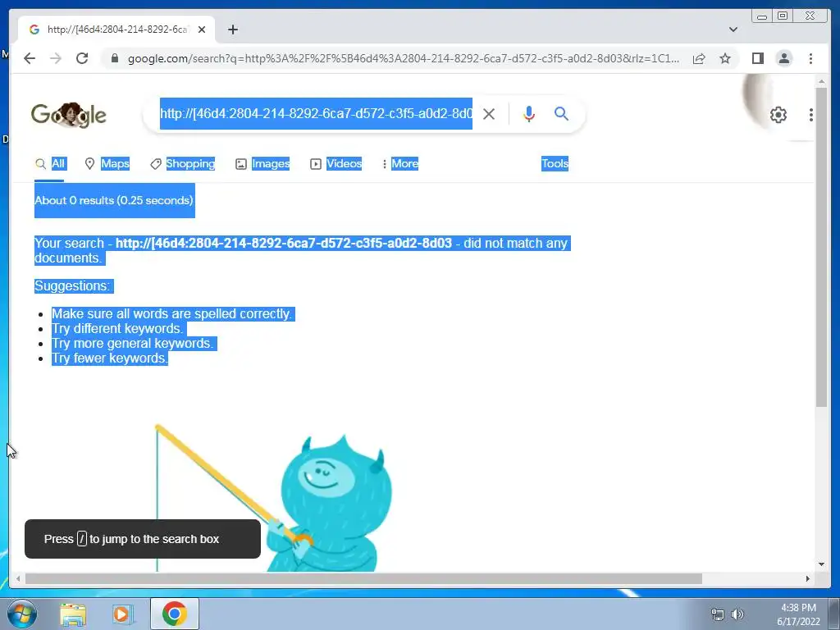The height and width of the screenshot is (630, 840).
Task: Expand the tab search dropdown
Action: 733,30
